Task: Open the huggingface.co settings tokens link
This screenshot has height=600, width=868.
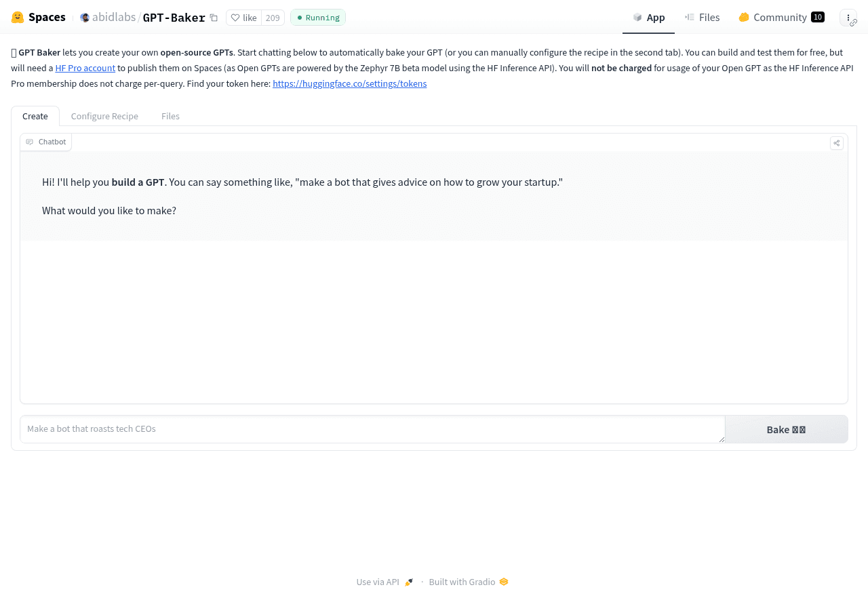Action: [x=349, y=84]
